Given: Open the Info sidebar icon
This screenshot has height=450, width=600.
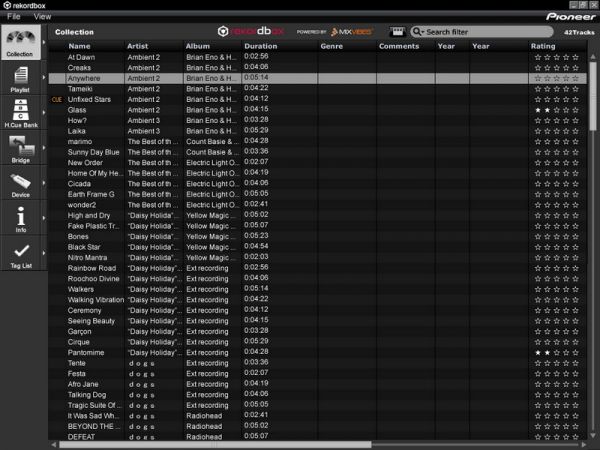Looking at the screenshot, I should (x=21, y=218).
